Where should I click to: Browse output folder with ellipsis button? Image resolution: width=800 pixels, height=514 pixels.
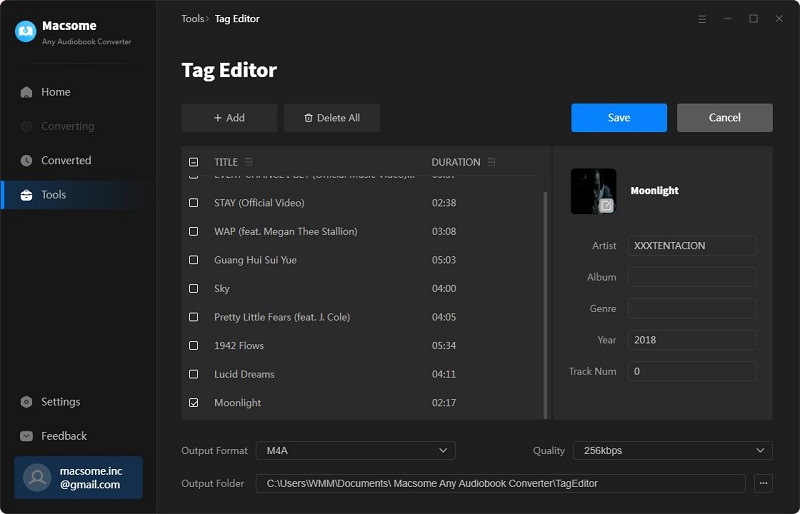763,483
